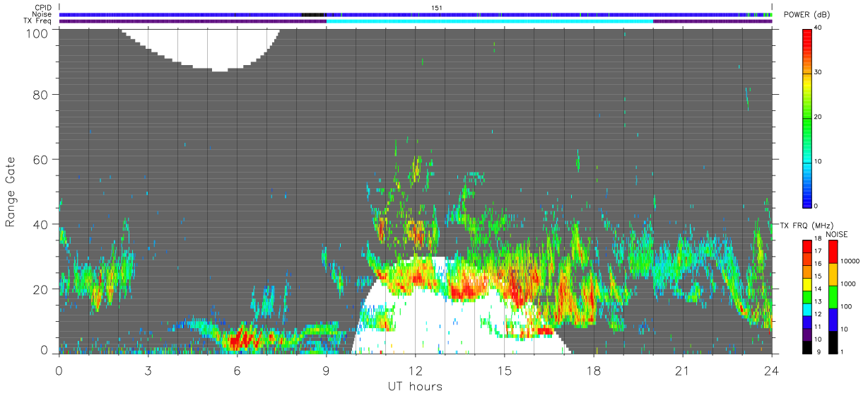Click the black segment in Noise bar
Image resolution: width=868 pixels, height=401 pixels.
coord(313,14)
